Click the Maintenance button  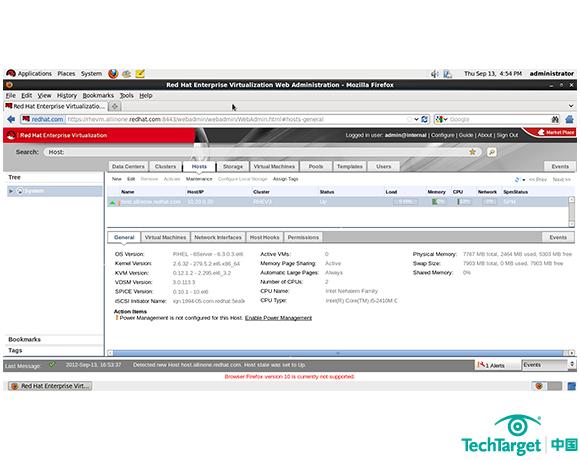tap(199, 179)
